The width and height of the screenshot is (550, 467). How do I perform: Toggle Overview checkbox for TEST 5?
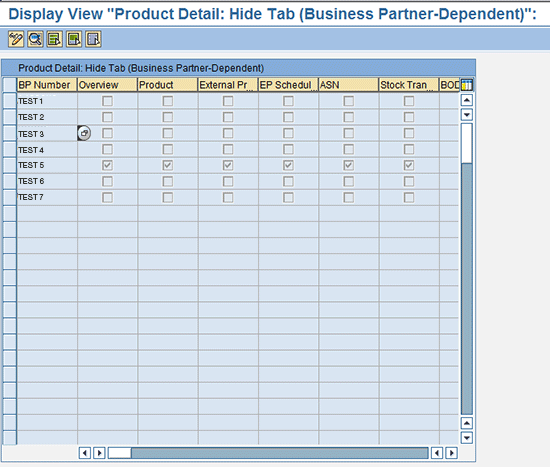(x=107, y=165)
